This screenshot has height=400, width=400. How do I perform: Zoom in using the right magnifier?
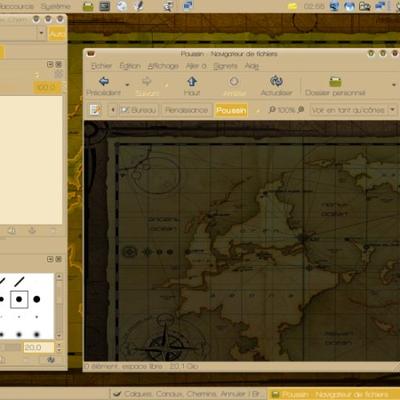[x=301, y=109]
